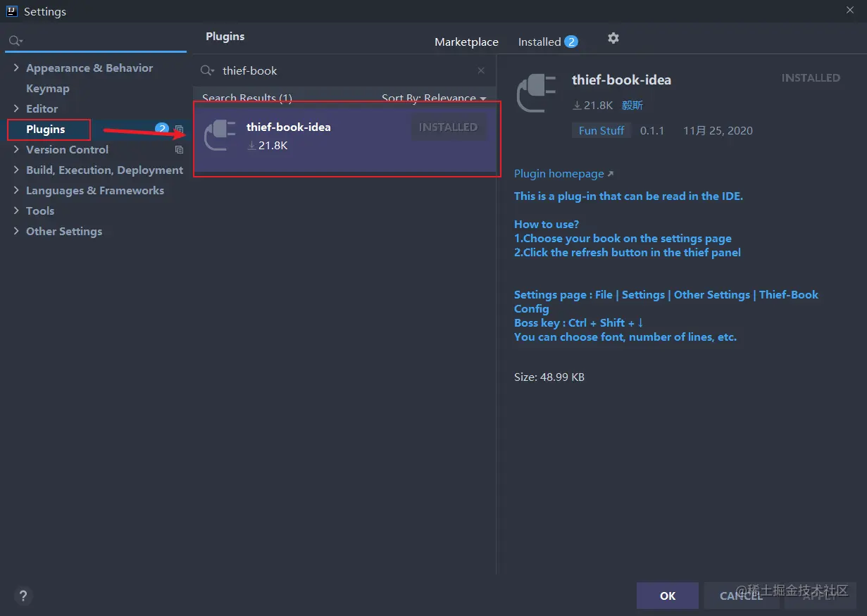Open the help question mark icon

[23, 596]
